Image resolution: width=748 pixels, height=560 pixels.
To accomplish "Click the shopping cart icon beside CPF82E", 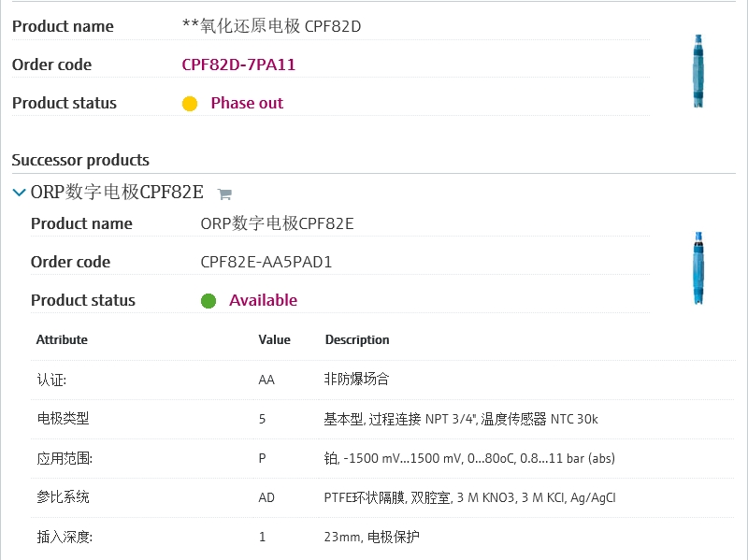I will [224, 194].
